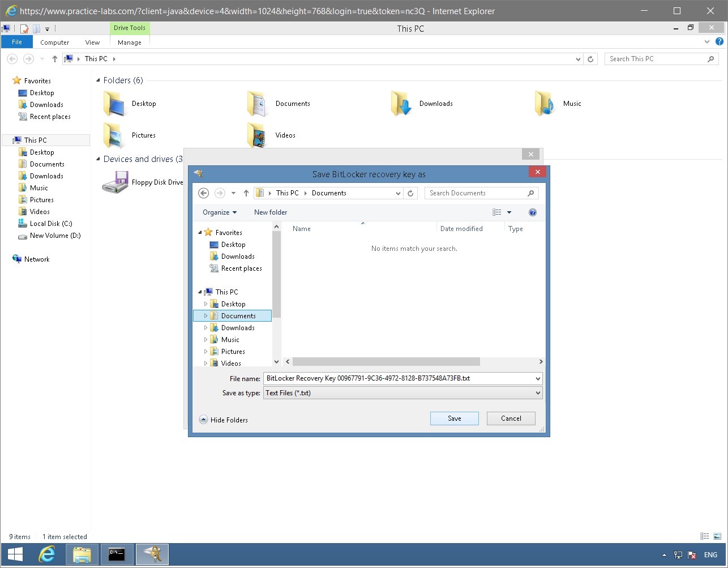The width and height of the screenshot is (728, 568).
Task: Open the Manage tab under Drive Tools
Action: (129, 42)
